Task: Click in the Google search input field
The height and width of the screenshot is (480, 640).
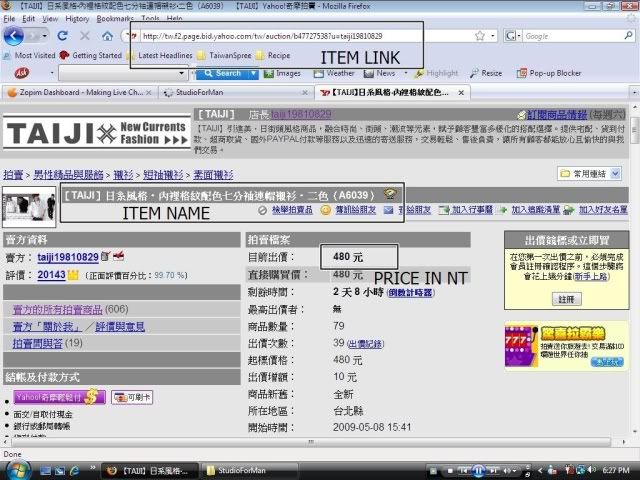Action: (572, 36)
